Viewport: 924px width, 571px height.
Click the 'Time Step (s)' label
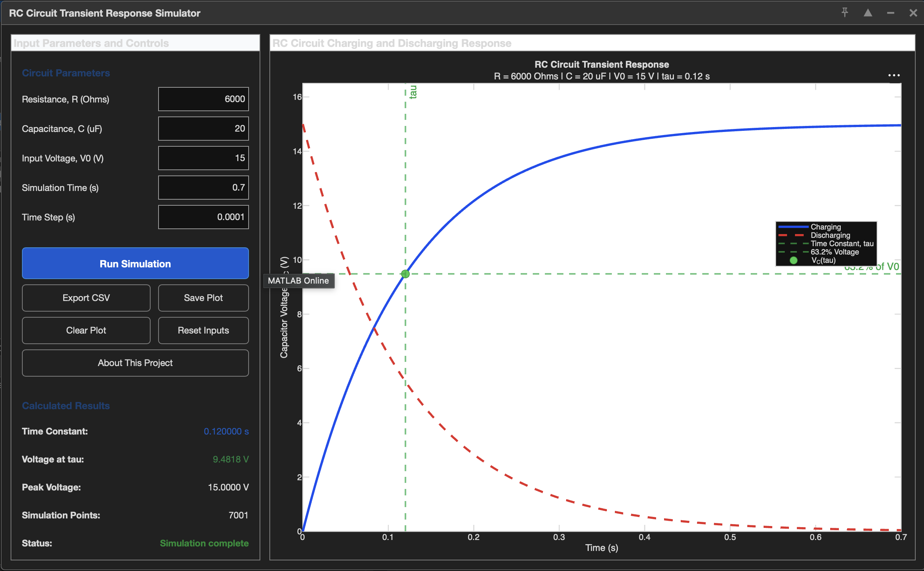48,217
